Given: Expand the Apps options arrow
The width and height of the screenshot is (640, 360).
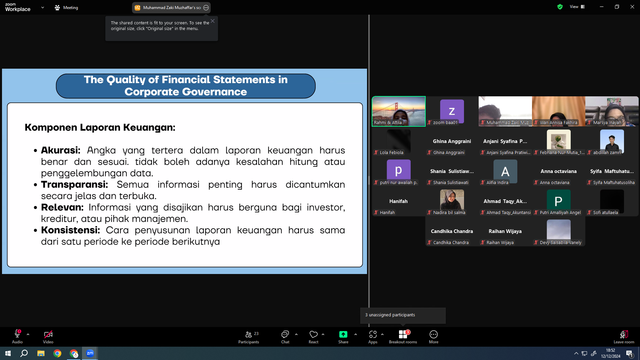Looking at the screenshot, I should [x=382, y=334].
